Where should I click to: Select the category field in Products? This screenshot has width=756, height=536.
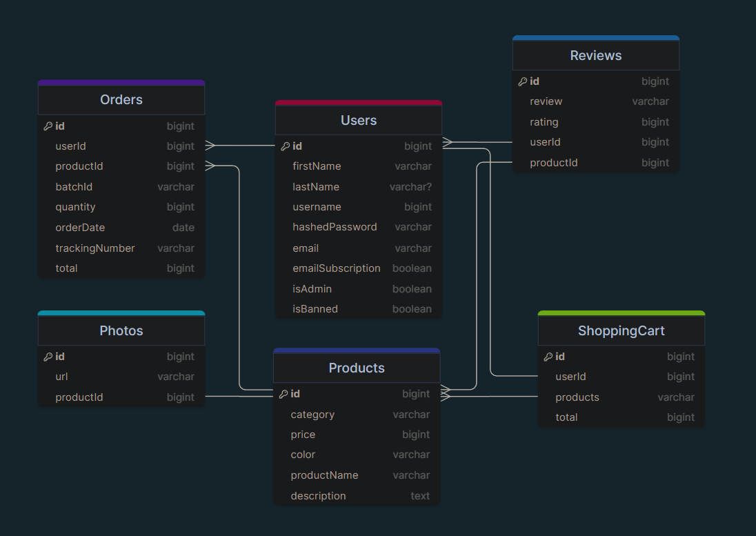(357, 415)
